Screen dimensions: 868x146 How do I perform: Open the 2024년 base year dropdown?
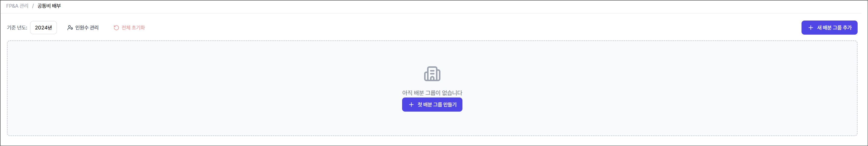(43, 28)
